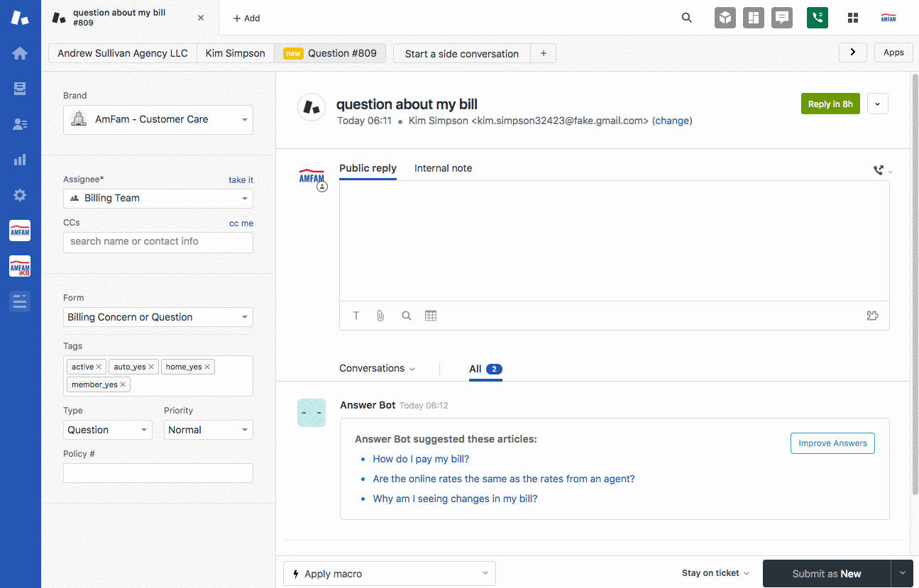Click the search magnifier in top bar
Viewport: 919px width, 588px height.
point(686,18)
